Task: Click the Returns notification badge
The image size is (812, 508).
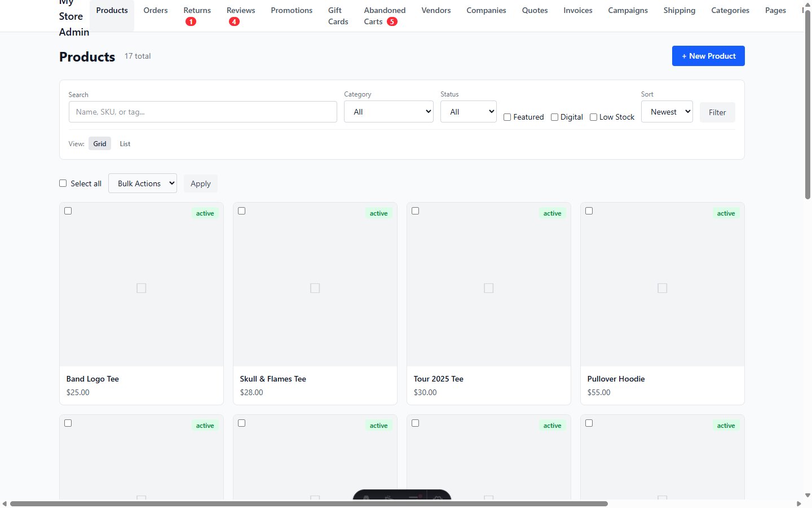Action: 191,21
